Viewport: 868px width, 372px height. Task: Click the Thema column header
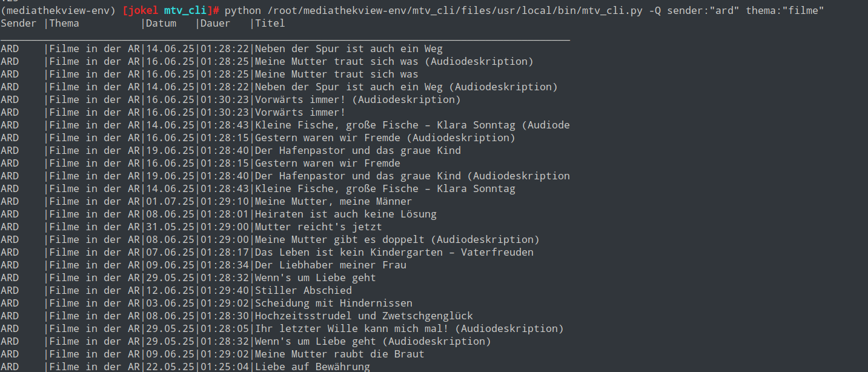pos(64,23)
